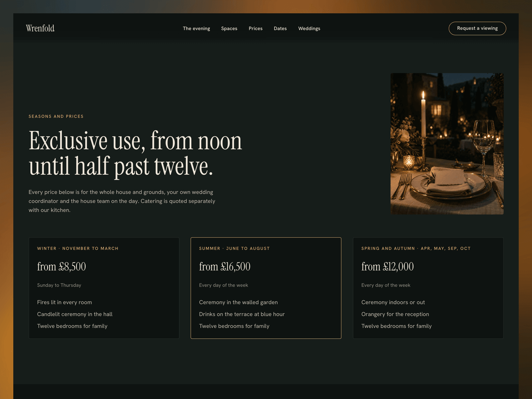Click Candlelit ceremony in the hall
Screen dimensions: 532x399
pos(75,314)
